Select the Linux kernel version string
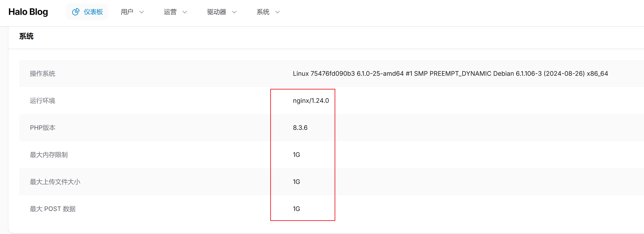Image resolution: width=644 pixels, height=234 pixels. point(450,74)
